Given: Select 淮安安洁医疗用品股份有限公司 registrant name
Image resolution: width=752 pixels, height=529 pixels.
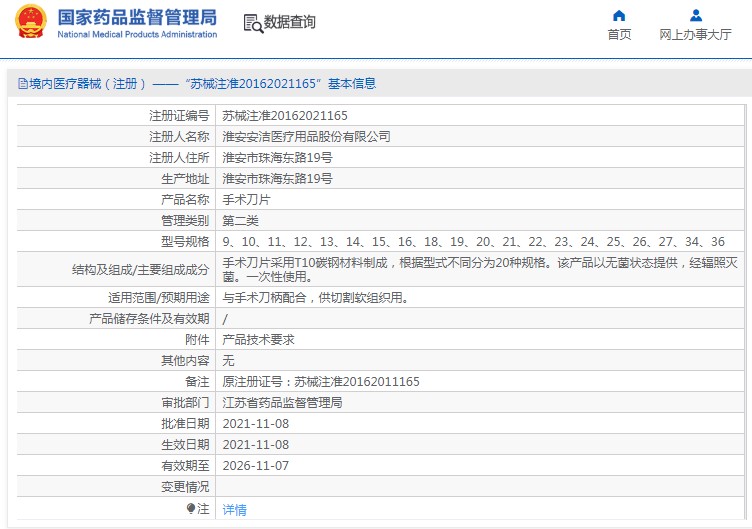Looking at the screenshot, I should (306, 137).
